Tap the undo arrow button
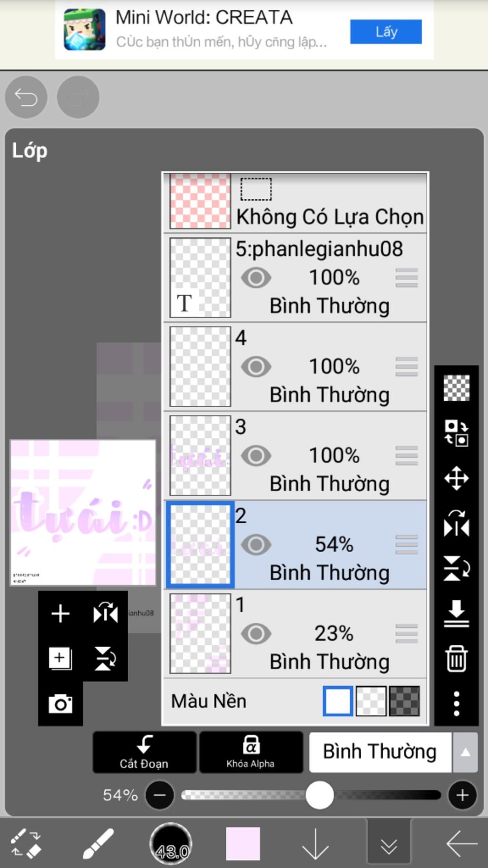Image resolution: width=488 pixels, height=868 pixels. [26, 97]
